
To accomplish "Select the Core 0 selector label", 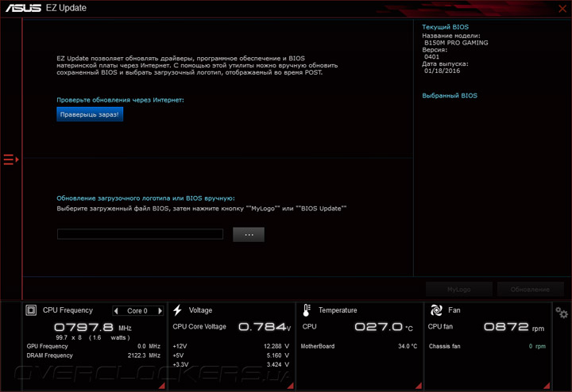I will 137,311.
